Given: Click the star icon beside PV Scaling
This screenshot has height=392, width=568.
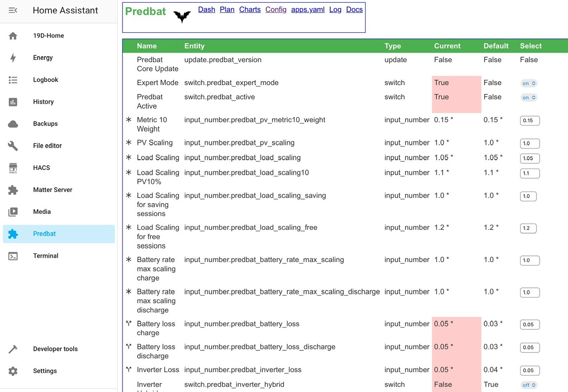Looking at the screenshot, I should [129, 143].
